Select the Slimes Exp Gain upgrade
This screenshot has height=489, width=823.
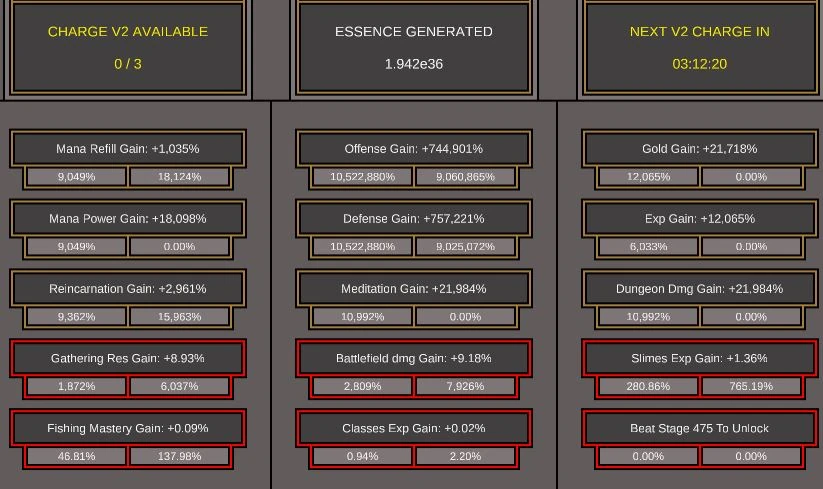pyautogui.click(x=699, y=359)
